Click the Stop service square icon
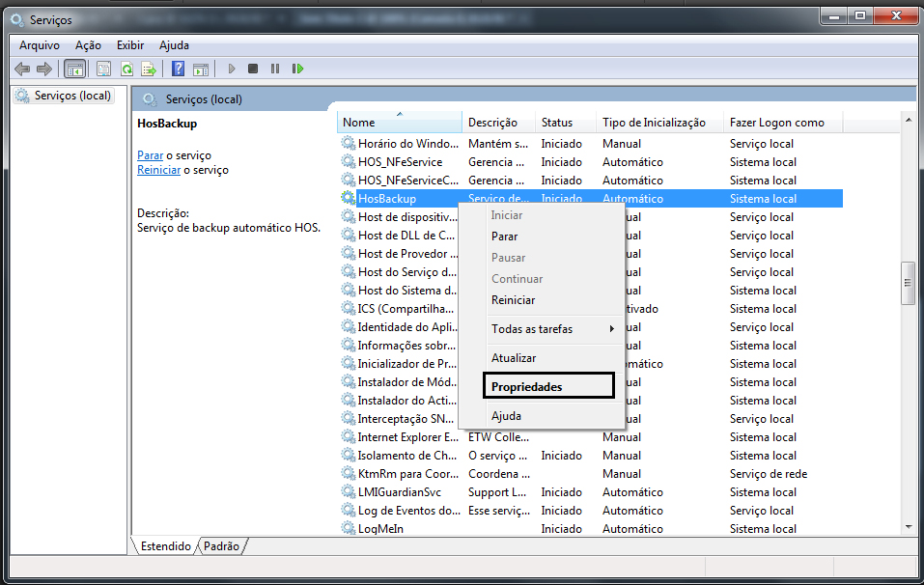 253,69
